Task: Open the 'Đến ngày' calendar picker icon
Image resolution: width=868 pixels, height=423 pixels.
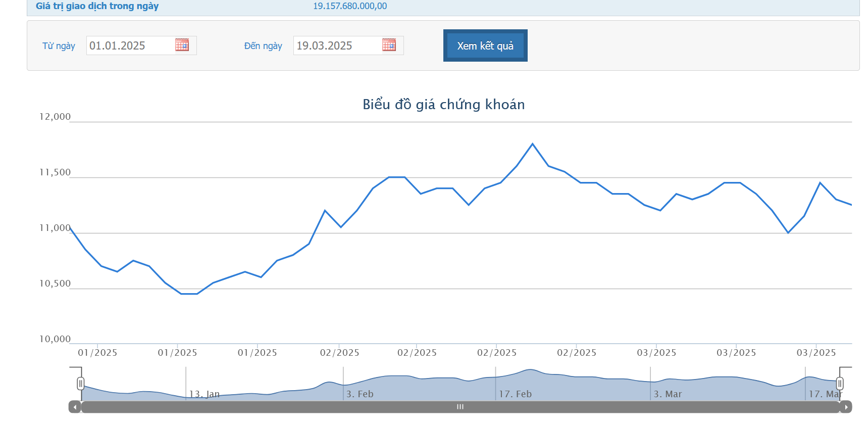Action: tap(389, 45)
